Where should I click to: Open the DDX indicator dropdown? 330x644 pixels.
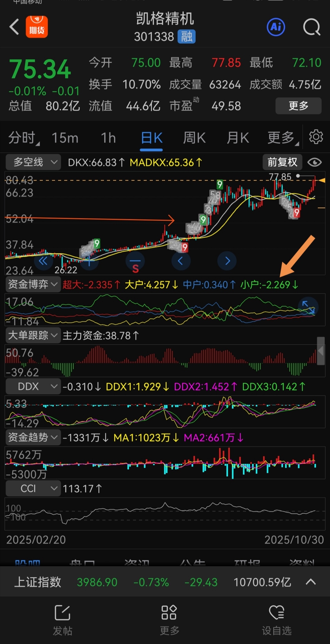33,386
